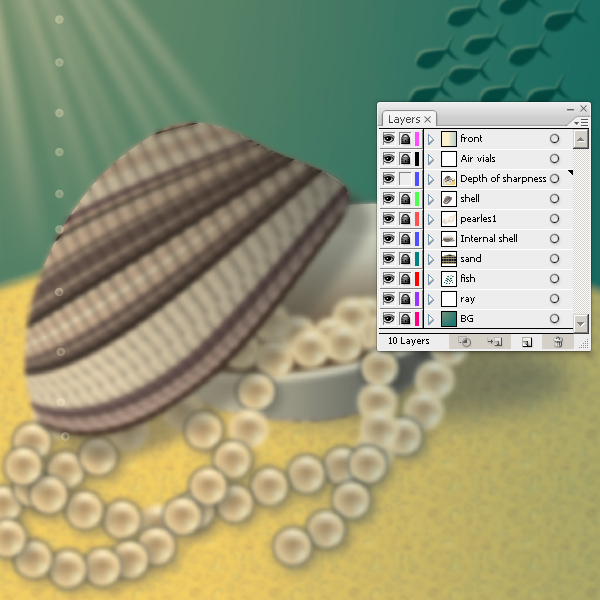Hide the front layer using its eye icon
Screen dimensions: 600x600
(x=388, y=139)
